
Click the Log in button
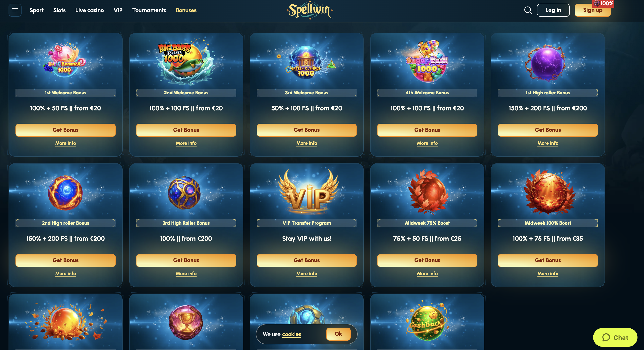[x=553, y=10]
